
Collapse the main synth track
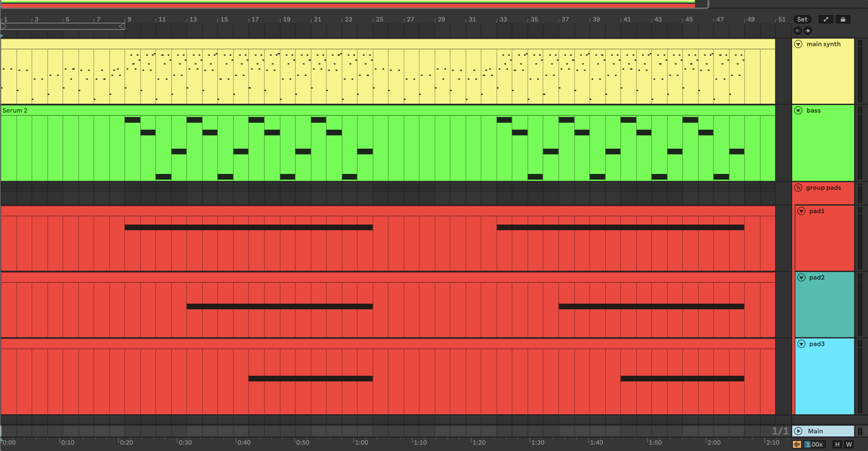point(798,44)
